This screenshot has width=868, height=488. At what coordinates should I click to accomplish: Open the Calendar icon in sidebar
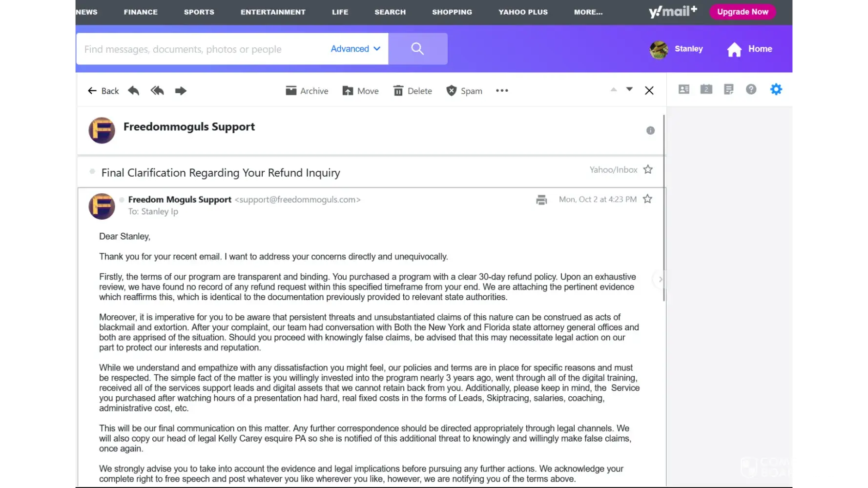(x=706, y=89)
